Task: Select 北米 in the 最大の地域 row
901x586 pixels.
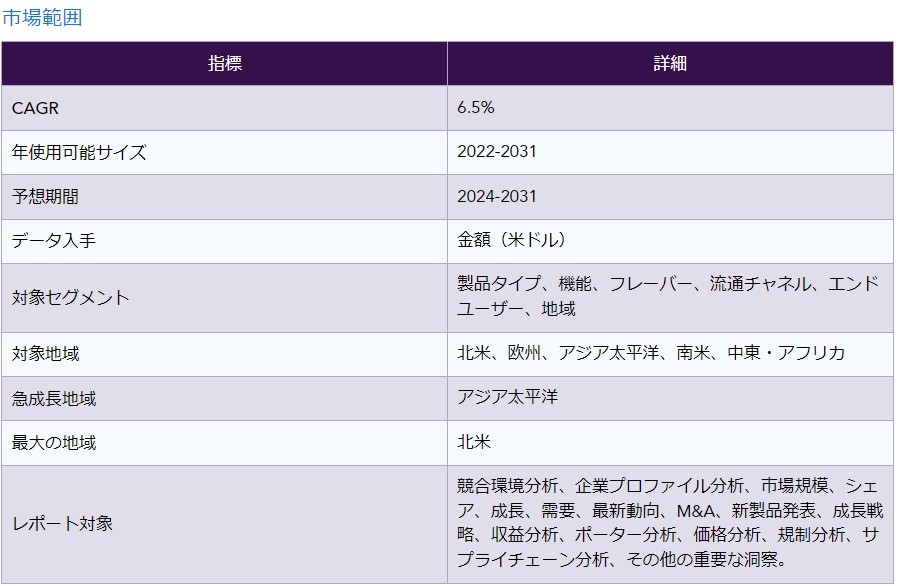Action: coord(473,442)
